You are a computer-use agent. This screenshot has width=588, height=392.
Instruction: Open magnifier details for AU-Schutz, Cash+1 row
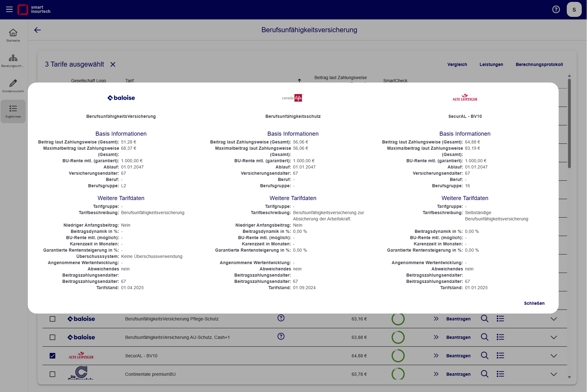[485, 337]
